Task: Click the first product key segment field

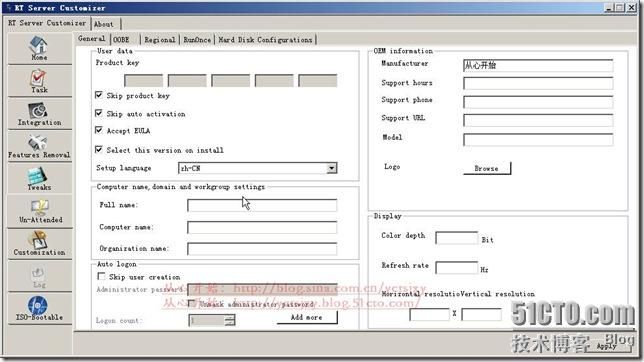Action: click(143, 81)
